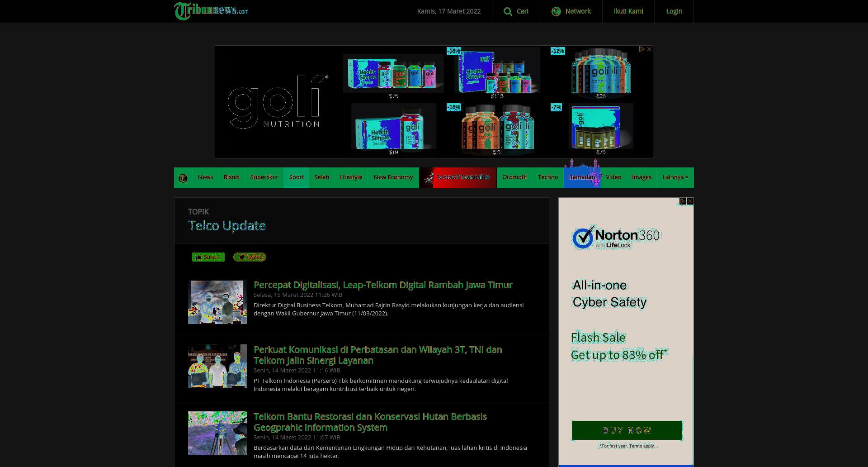Viewport: 868px width, 467px height.
Task: Click timestamp Senin, 14 Maret 2022 11:07 WIB
Action: (297, 437)
